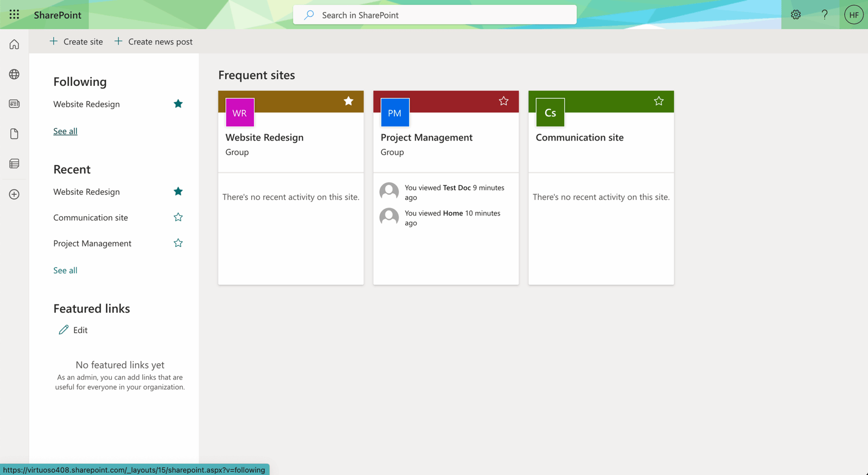Screen dimensions: 868x475
Task: Open the app launcher waffle icon
Action: 14,15
